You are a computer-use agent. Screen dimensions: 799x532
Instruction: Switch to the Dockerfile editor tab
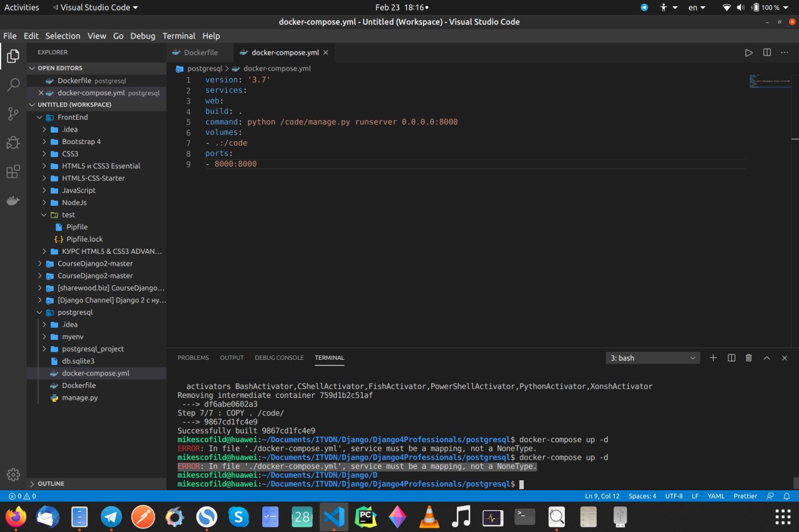[200, 52]
